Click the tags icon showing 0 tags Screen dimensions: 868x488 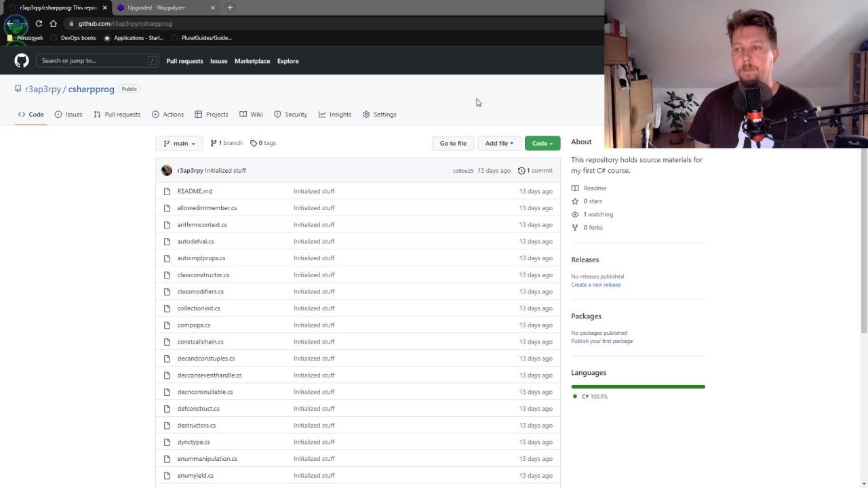254,143
